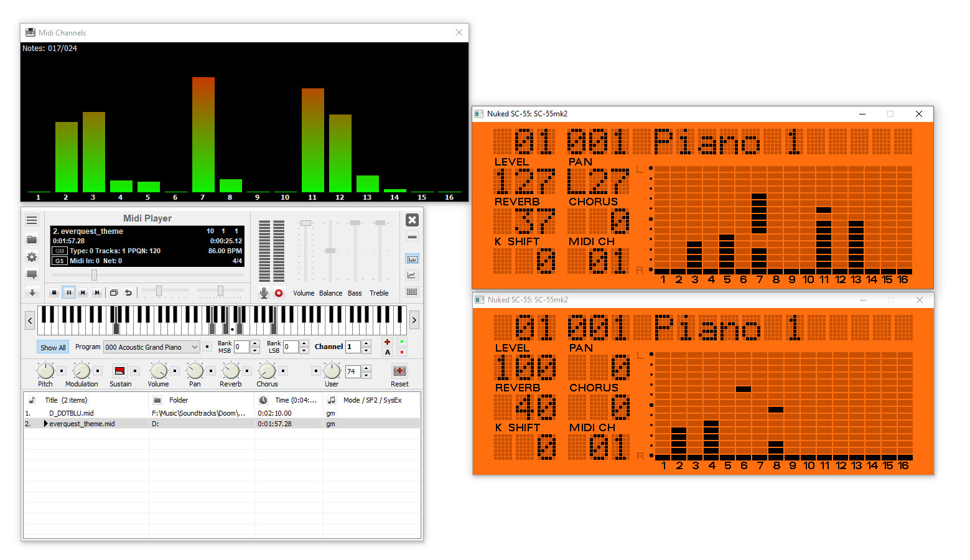Increase the Channel number with up arrow
The height and width of the screenshot is (560, 970).
[366, 343]
